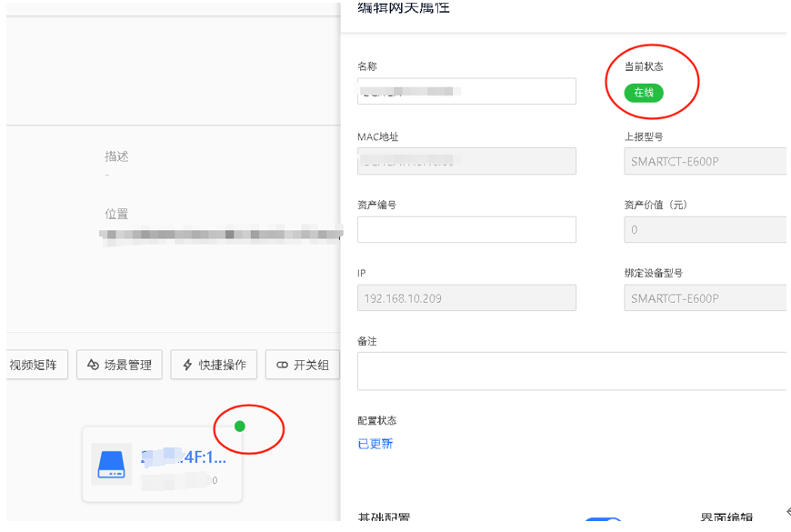
Task: Click the 在线 status badge
Action: point(644,93)
